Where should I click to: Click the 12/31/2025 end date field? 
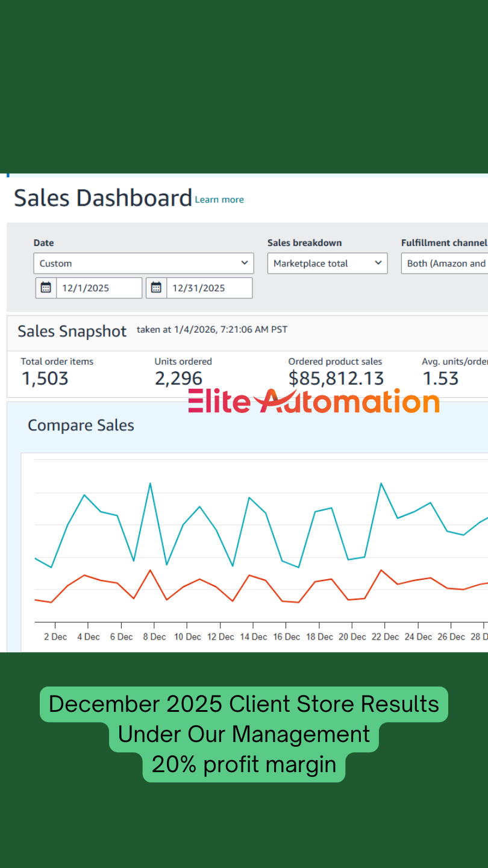click(x=208, y=288)
